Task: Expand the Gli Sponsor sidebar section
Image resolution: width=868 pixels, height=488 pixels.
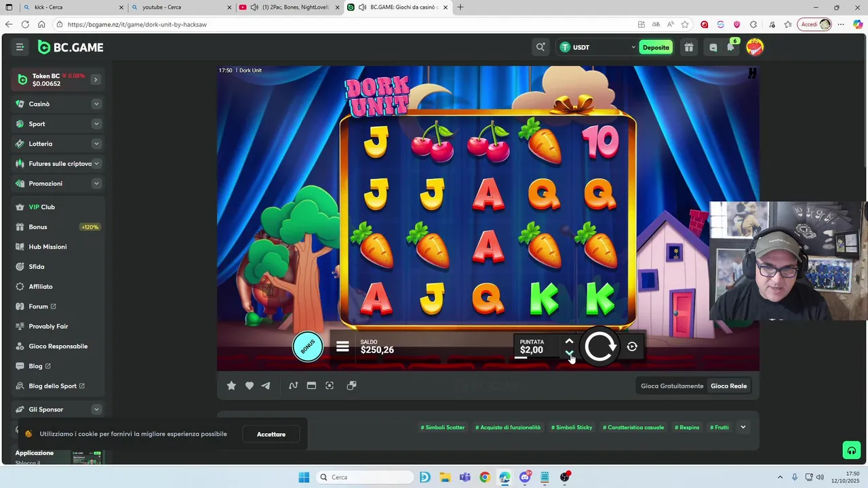Action: point(96,409)
